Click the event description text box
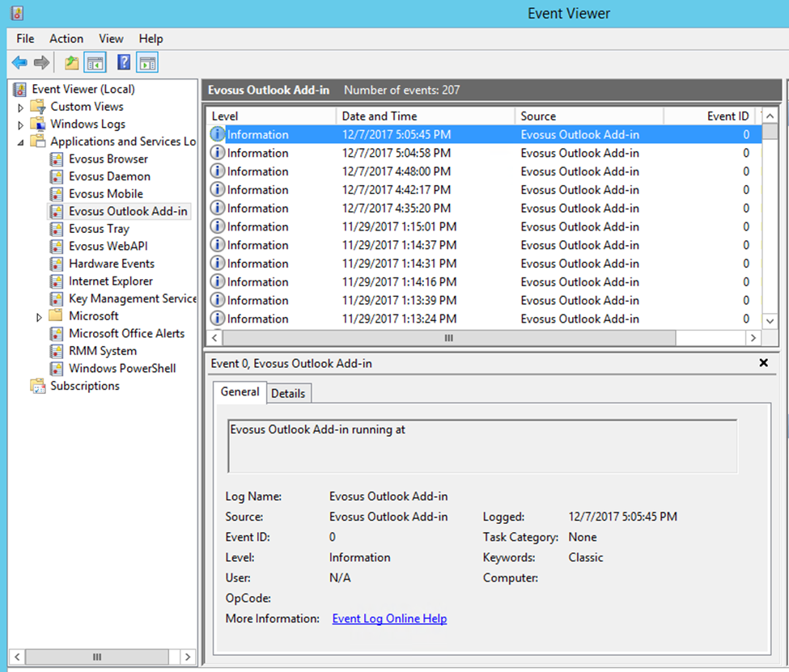 [482, 446]
